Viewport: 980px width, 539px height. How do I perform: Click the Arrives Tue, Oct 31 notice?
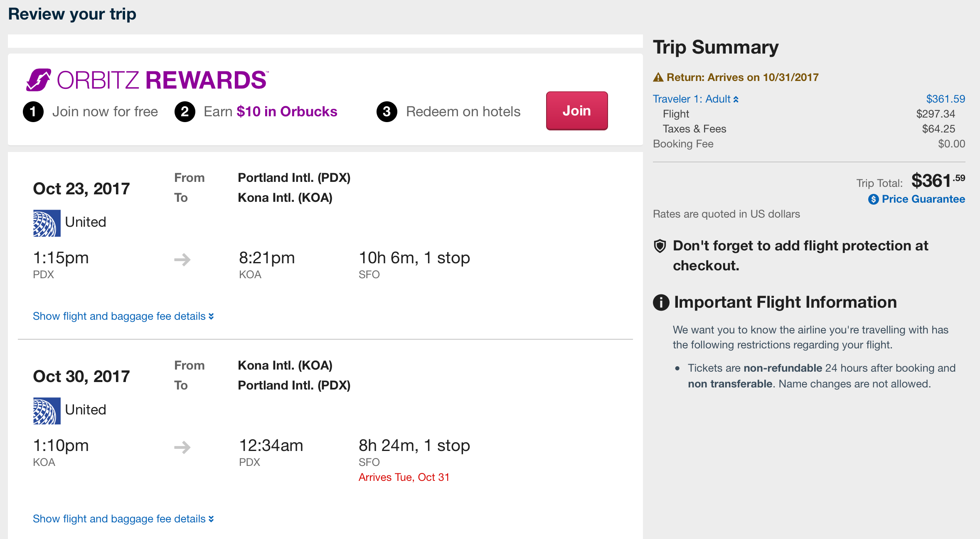coord(404,478)
